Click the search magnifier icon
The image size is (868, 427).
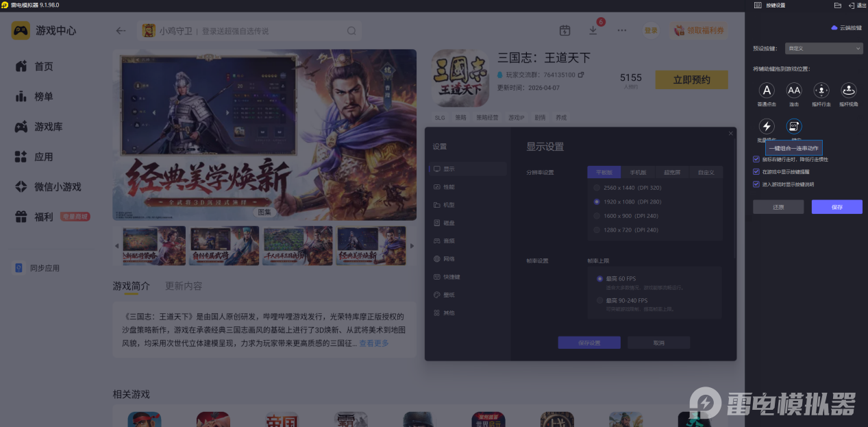tap(351, 31)
